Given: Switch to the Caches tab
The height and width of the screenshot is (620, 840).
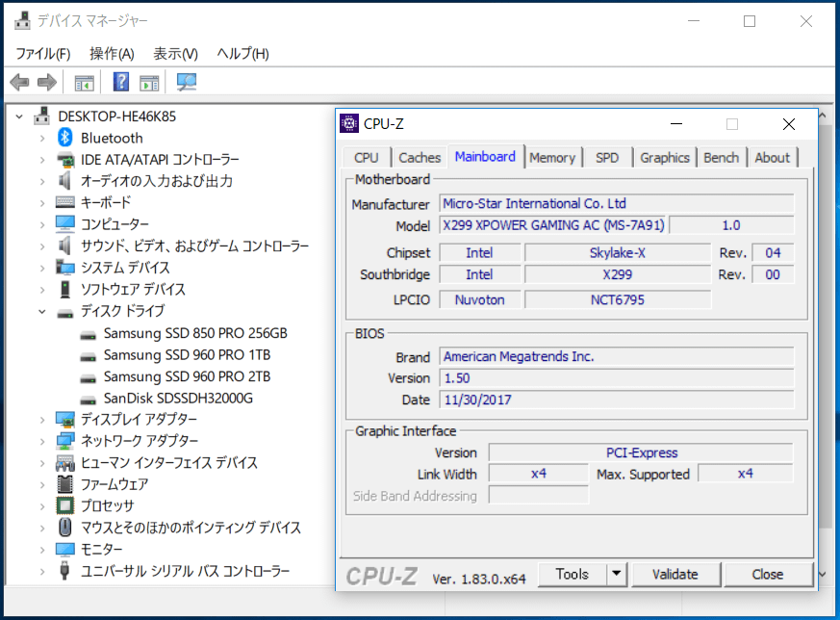Looking at the screenshot, I should (x=420, y=158).
